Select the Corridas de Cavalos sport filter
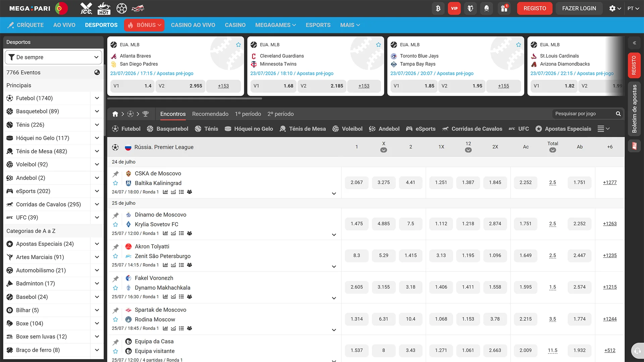Screen dimensions: 644x362 point(472,129)
